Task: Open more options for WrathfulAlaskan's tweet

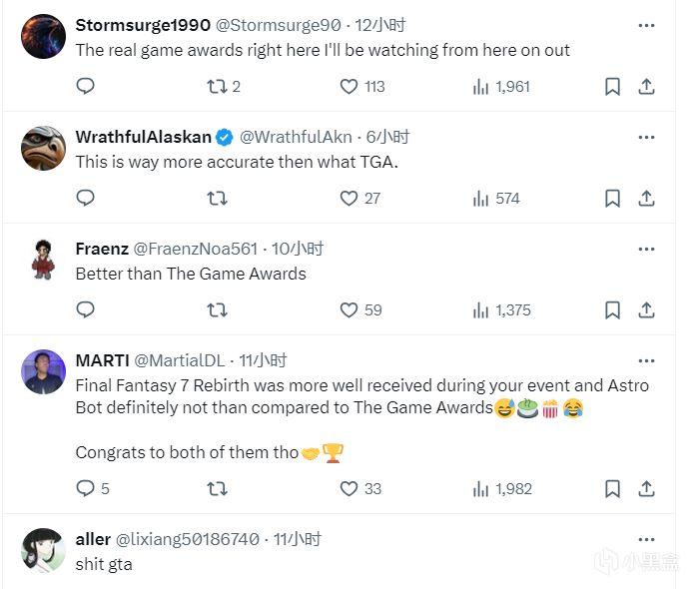Action: 646,137
